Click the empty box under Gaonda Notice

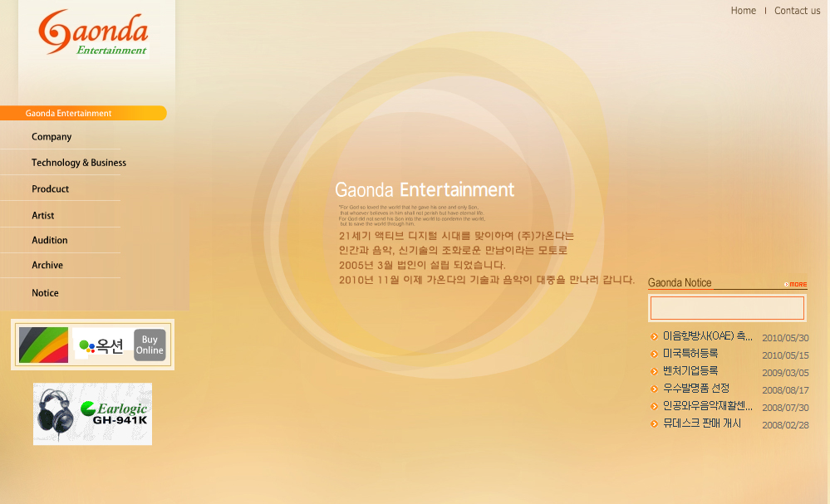pyautogui.click(x=727, y=308)
